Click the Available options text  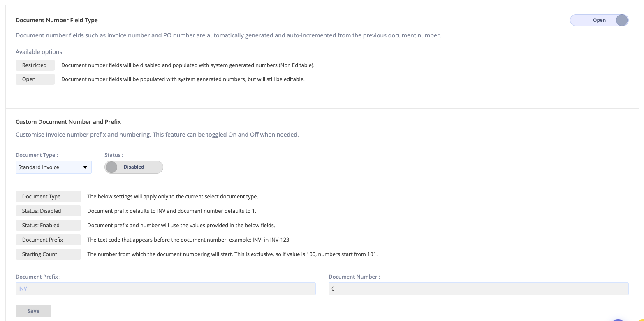coord(39,52)
